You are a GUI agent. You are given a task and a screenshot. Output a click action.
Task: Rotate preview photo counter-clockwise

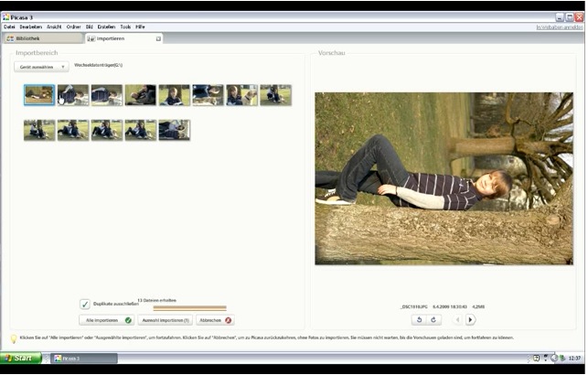point(419,320)
